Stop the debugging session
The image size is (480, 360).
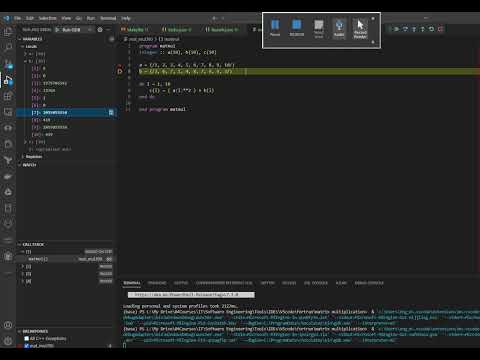[x=440, y=29]
